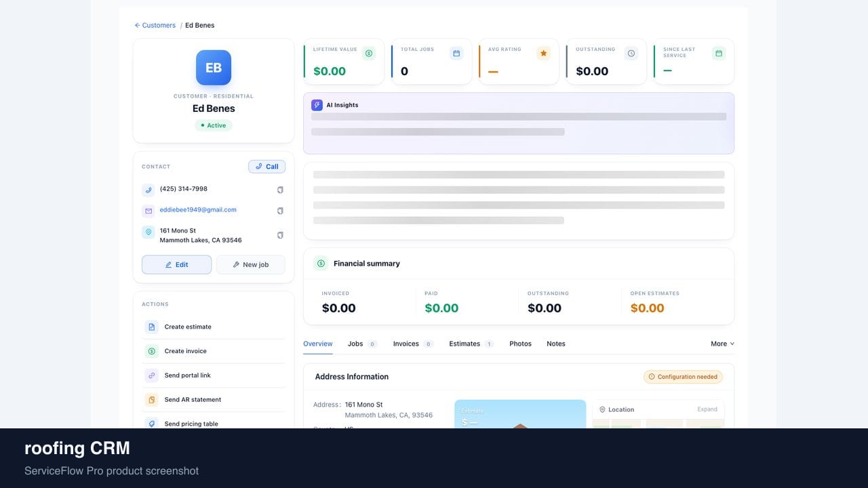
Task: Open the Estimates tab
Action: [471, 344]
